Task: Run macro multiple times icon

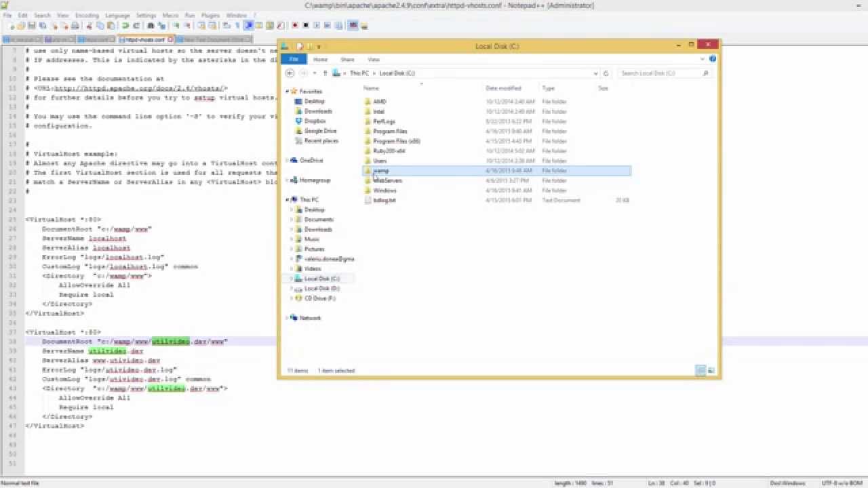Action: point(328,26)
